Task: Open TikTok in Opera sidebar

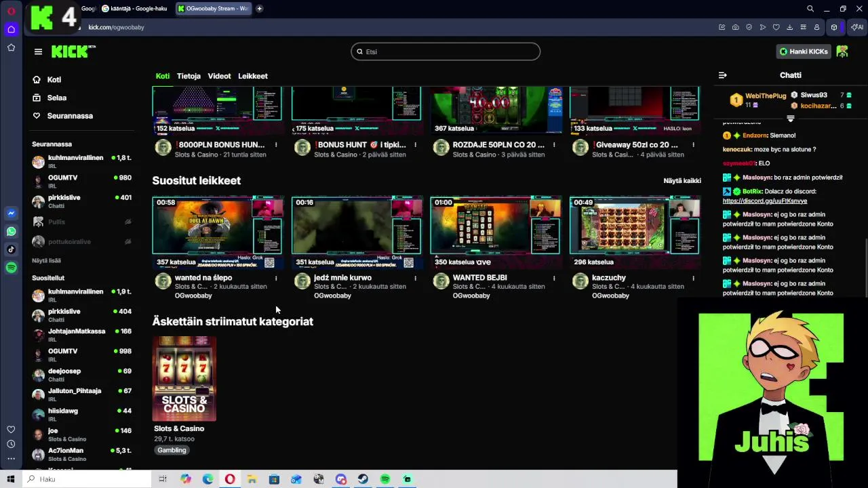Action: (11, 249)
